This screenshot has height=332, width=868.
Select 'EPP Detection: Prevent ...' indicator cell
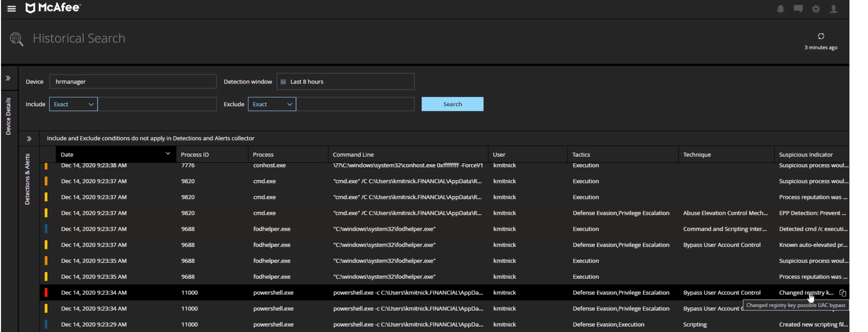tap(812, 213)
